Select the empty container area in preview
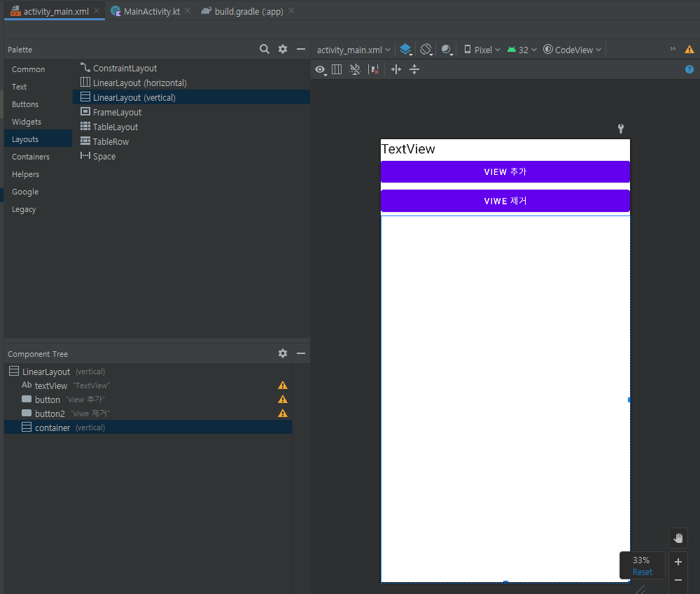 click(x=505, y=399)
